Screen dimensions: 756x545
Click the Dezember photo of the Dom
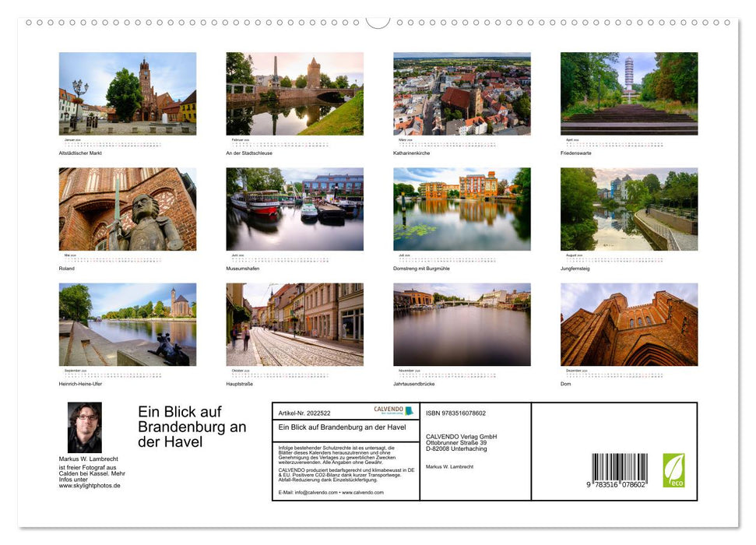tap(628, 323)
